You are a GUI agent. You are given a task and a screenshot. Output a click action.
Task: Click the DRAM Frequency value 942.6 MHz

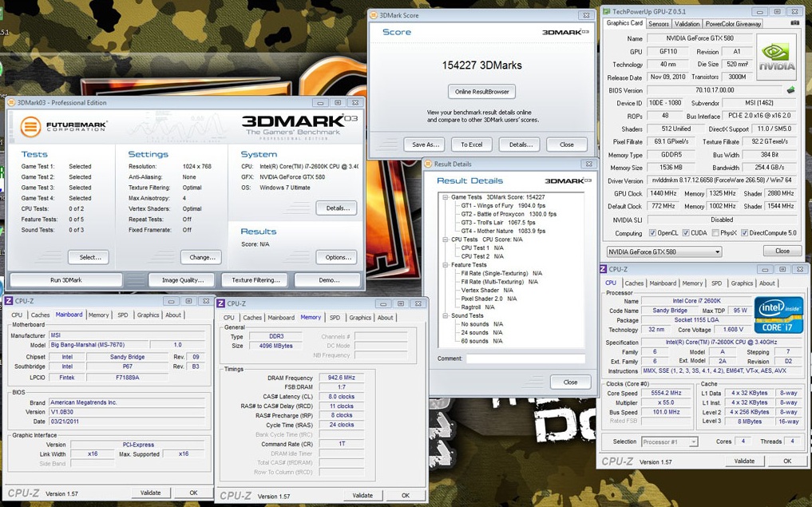click(342, 378)
